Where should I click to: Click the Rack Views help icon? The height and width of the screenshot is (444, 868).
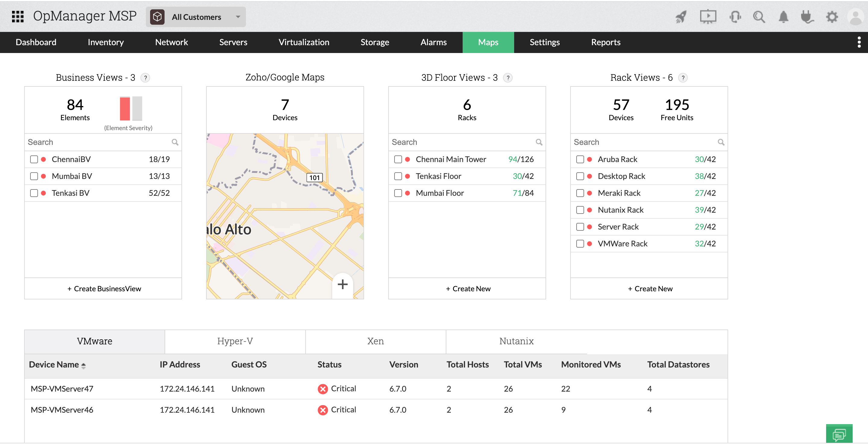(683, 78)
